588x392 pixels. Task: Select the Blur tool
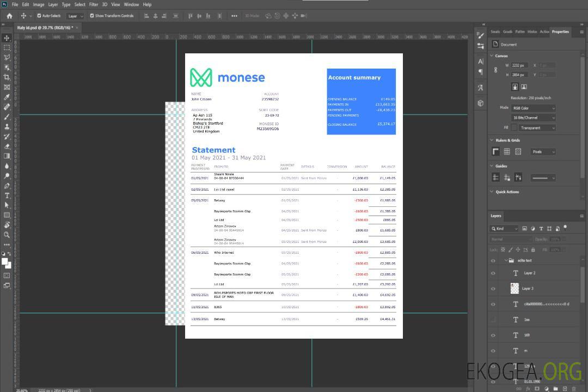point(7,166)
